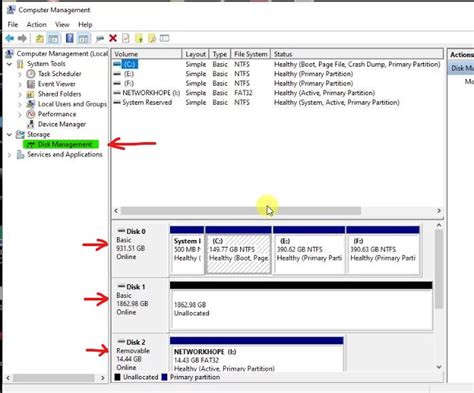Select the Shared Folders icon in tree
474x393 pixels.
pyautogui.click(x=30, y=94)
